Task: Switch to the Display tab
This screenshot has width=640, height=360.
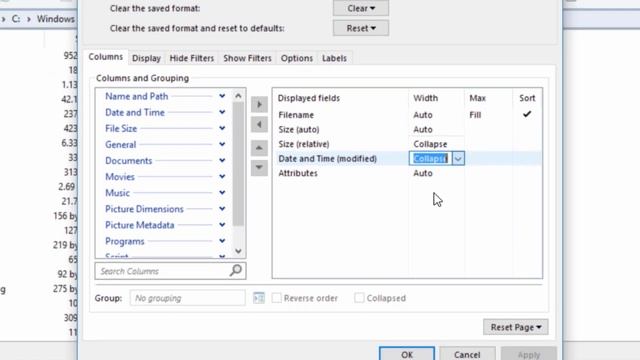Action: coord(146,58)
